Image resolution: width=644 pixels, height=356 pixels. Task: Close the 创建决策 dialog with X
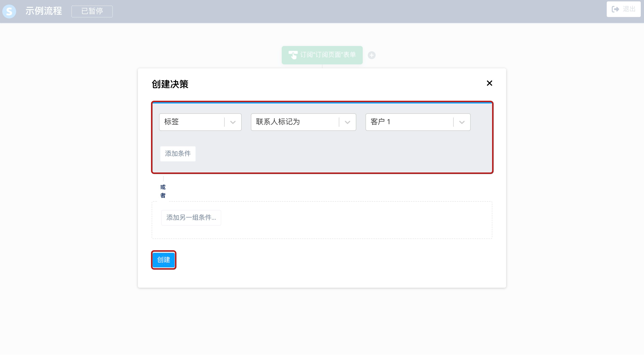(489, 83)
